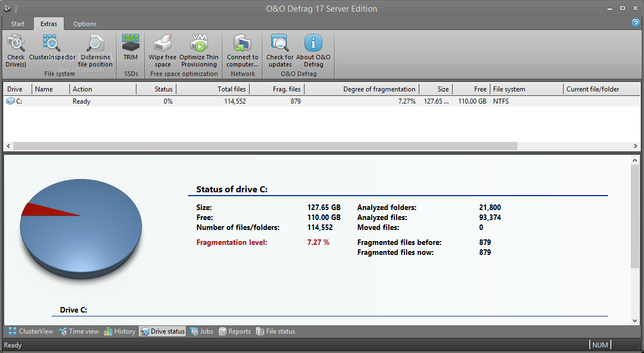
Task: Click the Analyzed files value 93,374
Action: (x=490, y=218)
